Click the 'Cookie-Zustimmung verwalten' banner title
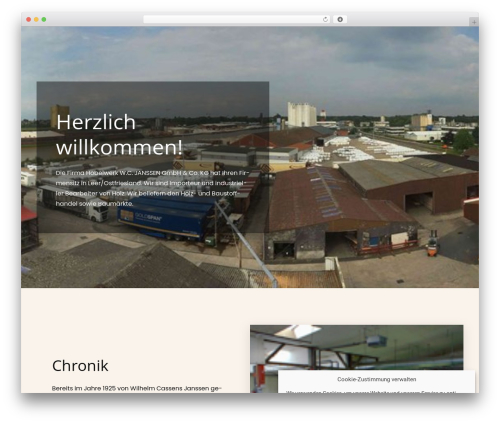Screen dimensions: 500x423 376,379
